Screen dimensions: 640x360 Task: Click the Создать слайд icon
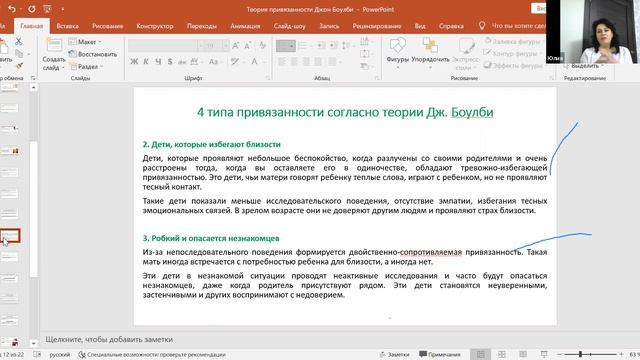(x=54, y=45)
